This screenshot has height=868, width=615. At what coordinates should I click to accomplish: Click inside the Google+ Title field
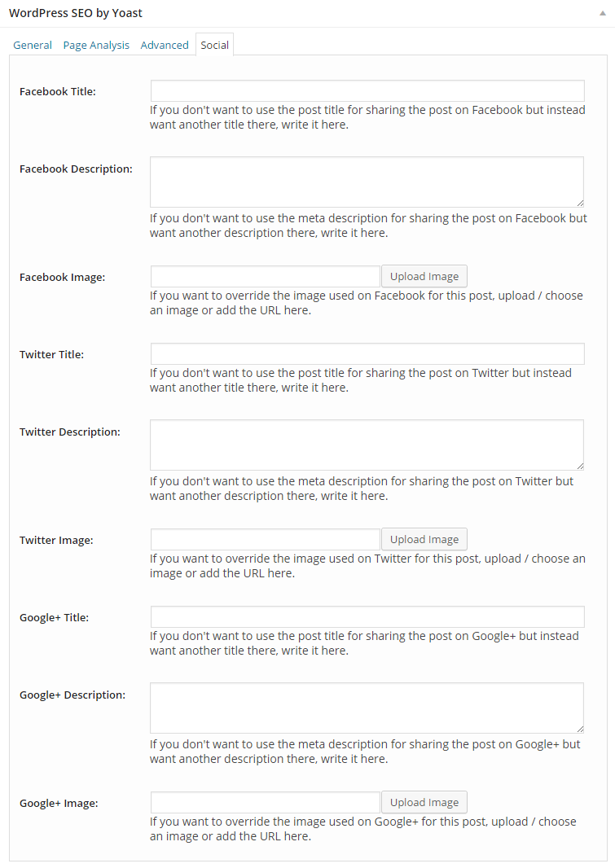[367, 616]
